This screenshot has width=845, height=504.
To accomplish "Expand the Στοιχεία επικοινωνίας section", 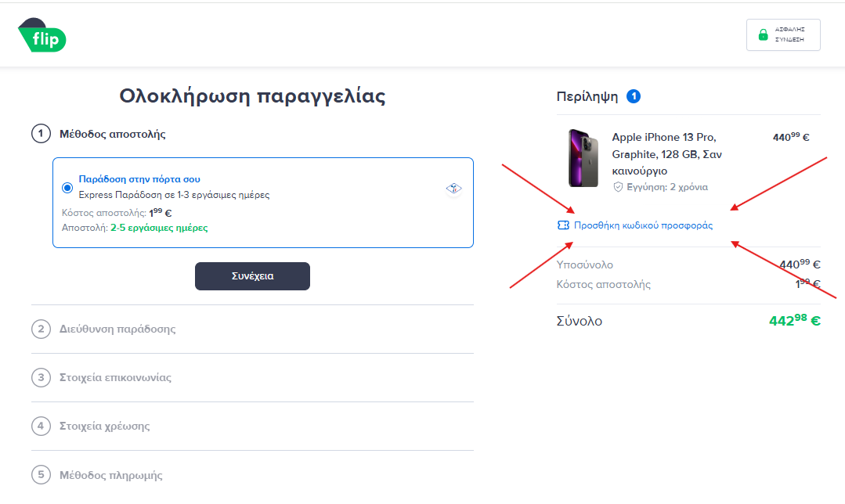I will pos(115,378).
